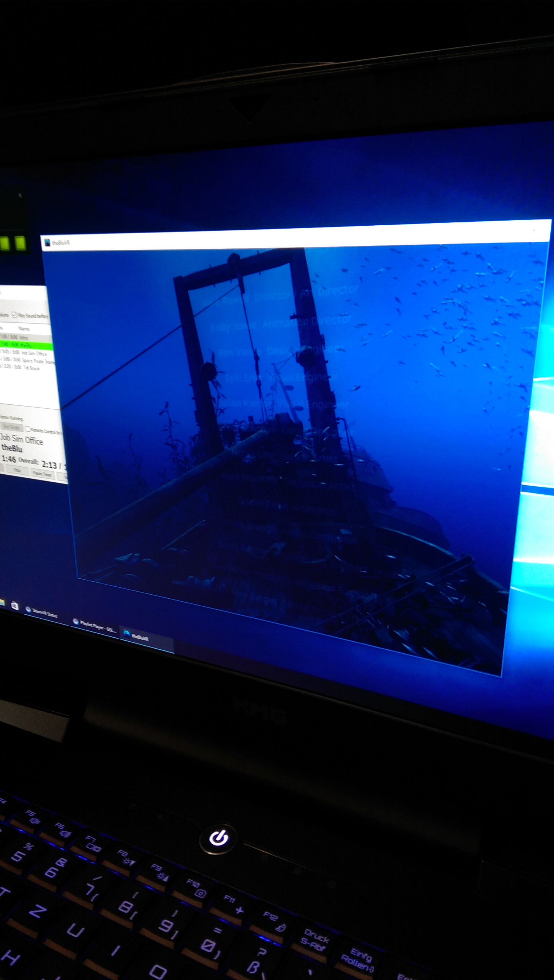Click the Name column header

point(24,328)
